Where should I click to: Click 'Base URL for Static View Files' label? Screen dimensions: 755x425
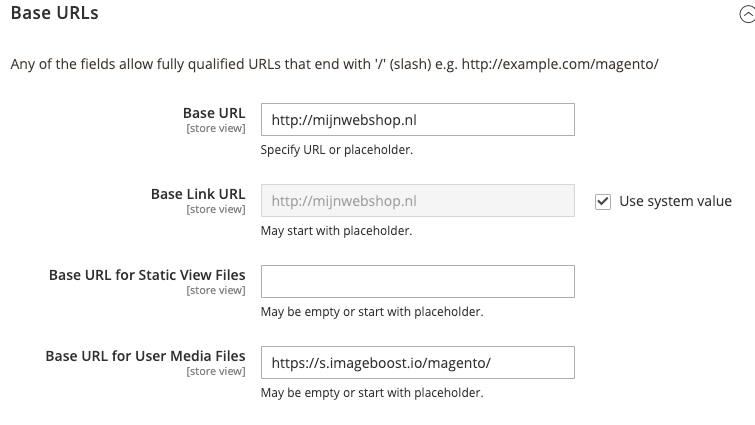pos(147,275)
